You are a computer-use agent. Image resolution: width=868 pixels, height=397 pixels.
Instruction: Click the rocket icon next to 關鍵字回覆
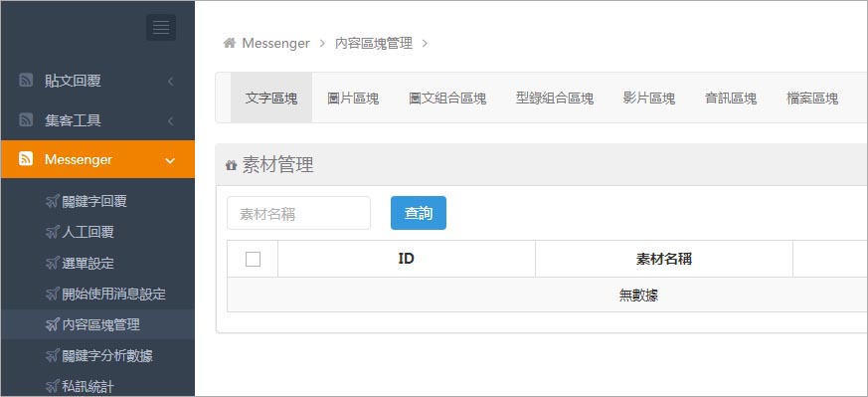click(x=52, y=201)
